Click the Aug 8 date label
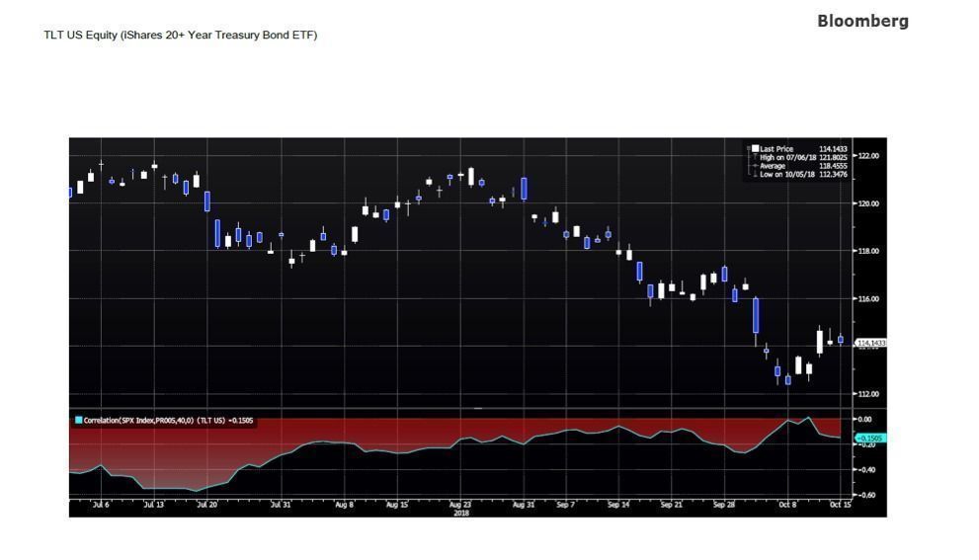The height and width of the screenshot is (560, 979). 344,505
